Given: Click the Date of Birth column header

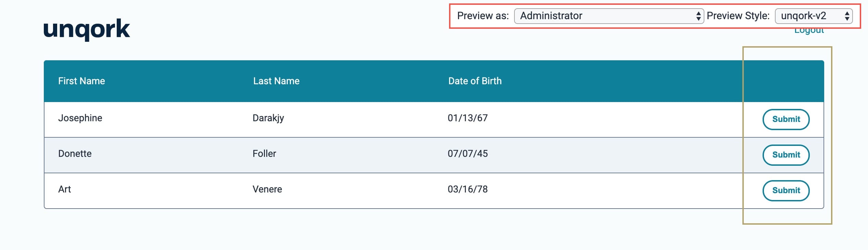Looking at the screenshot, I should click(x=475, y=81).
